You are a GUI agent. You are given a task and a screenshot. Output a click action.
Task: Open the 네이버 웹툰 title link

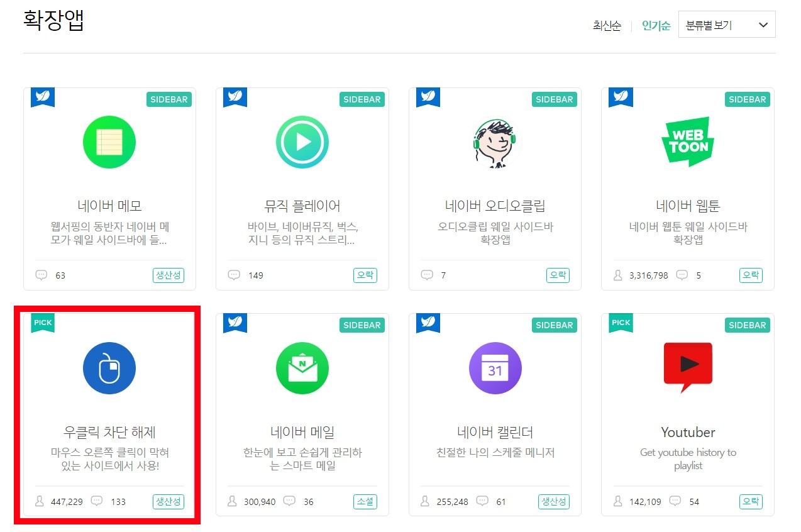pyautogui.click(x=688, y=206)
